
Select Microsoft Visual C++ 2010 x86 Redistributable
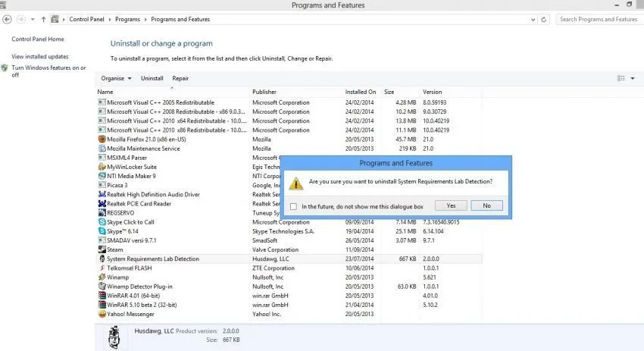pos(289,130)
